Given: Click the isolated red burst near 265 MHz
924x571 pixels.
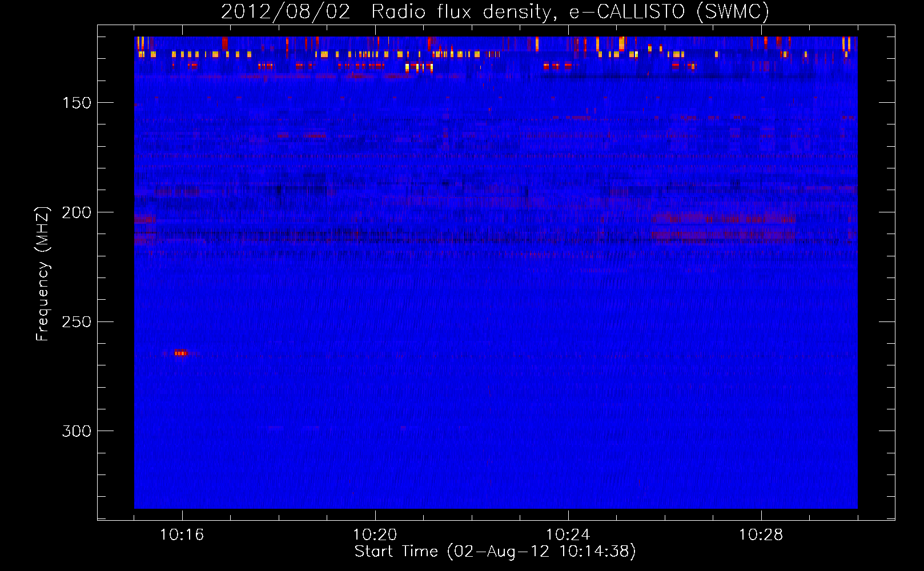Looking at the screenshot, I should (181, 353).
